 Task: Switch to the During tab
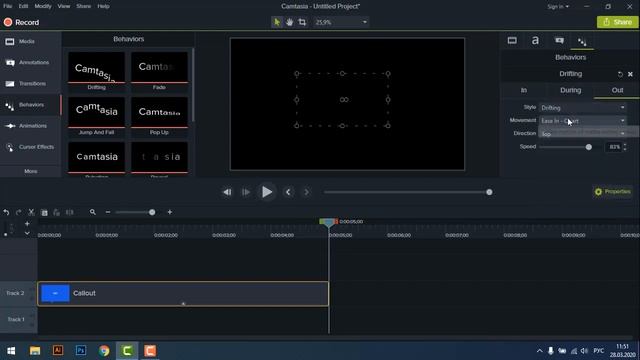click(x=570, y=90)
